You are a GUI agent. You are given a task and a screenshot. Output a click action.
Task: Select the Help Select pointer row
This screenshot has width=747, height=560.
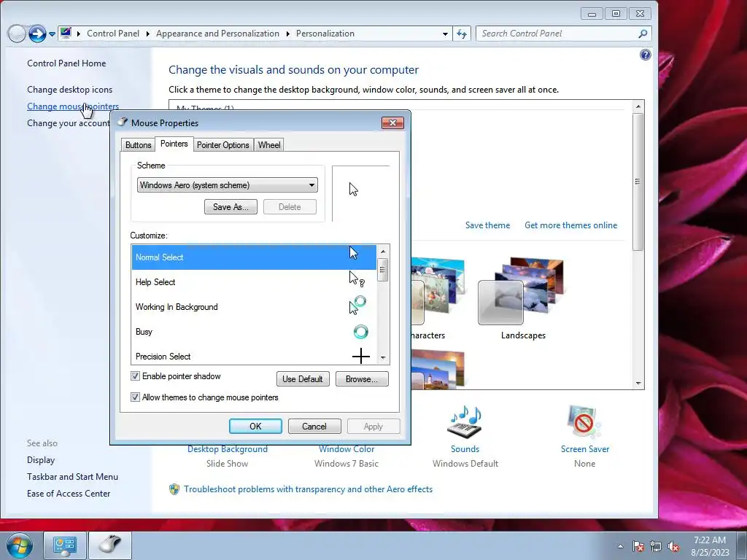pyautogui.click(x=254, y=282)
